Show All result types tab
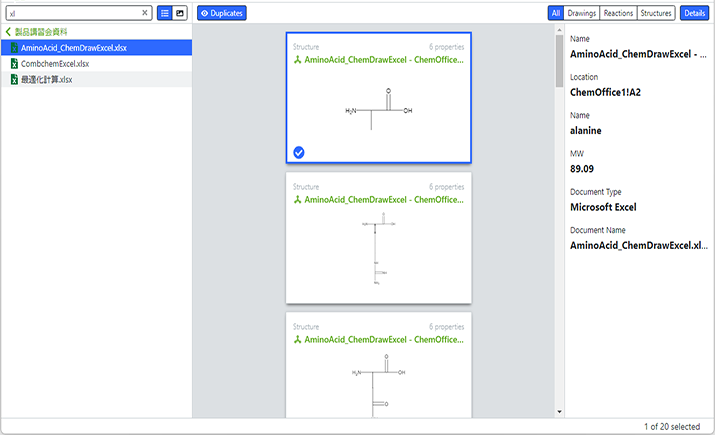The height and width of the screenshot is (435, 715). [555, 13]
